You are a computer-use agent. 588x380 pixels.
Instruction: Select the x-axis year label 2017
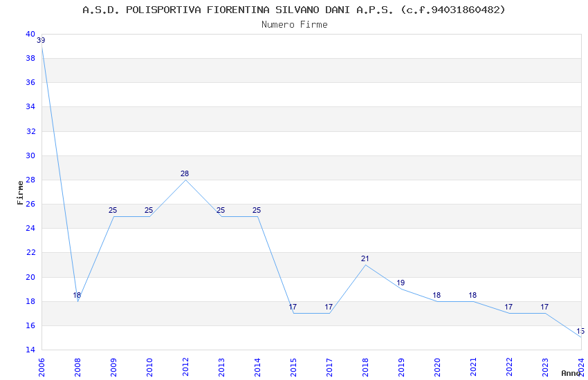click(329, 368)
